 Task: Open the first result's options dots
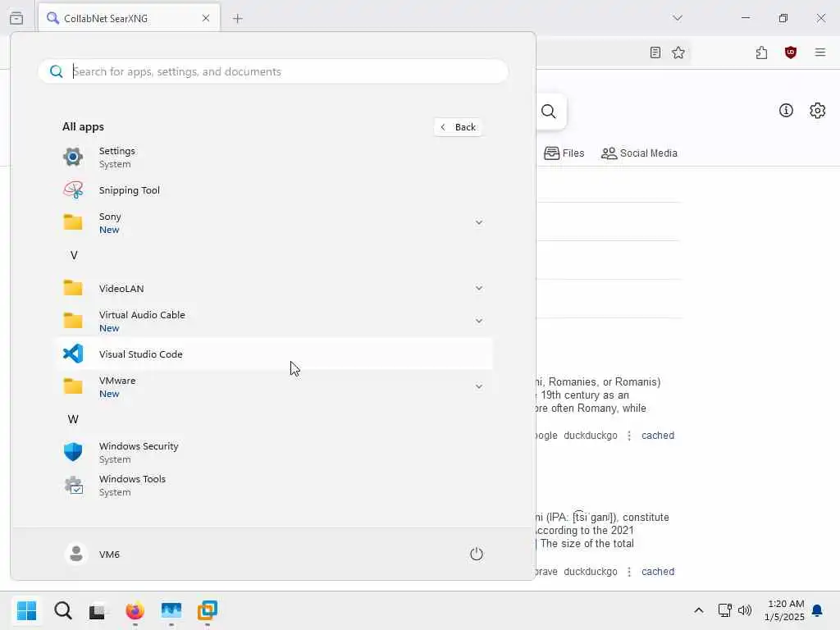point(629,436)
